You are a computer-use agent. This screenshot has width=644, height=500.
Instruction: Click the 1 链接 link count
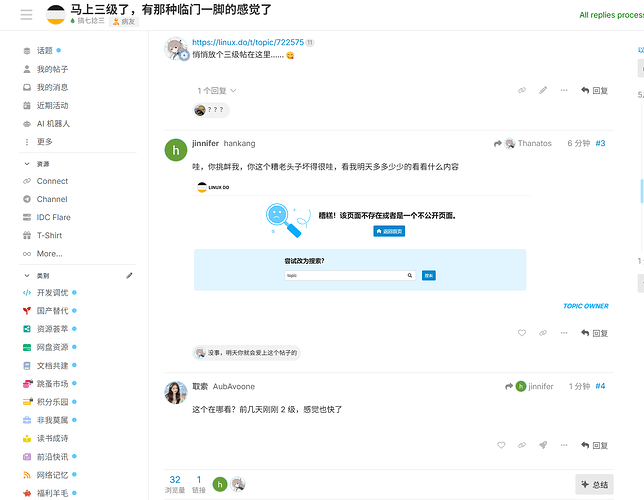[x=199, y=484]
